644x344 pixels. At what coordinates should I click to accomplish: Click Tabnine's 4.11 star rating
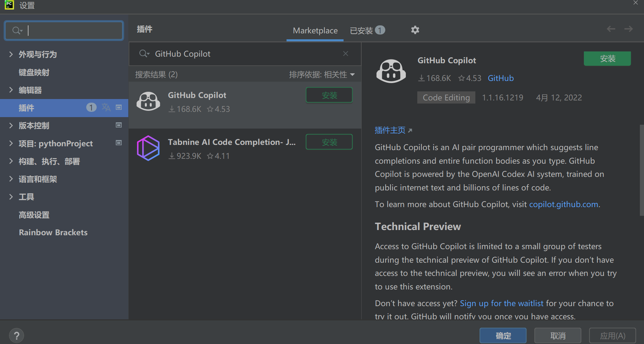click(218, 156)
